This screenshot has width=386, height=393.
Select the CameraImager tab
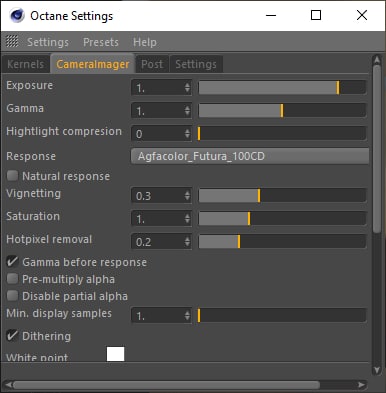click(x=93, y=64)
